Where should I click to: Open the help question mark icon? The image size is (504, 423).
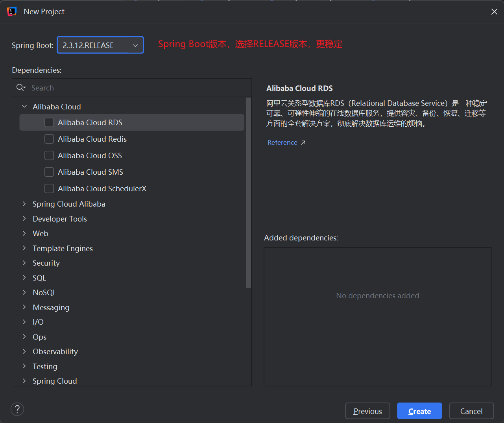(17, 409)
